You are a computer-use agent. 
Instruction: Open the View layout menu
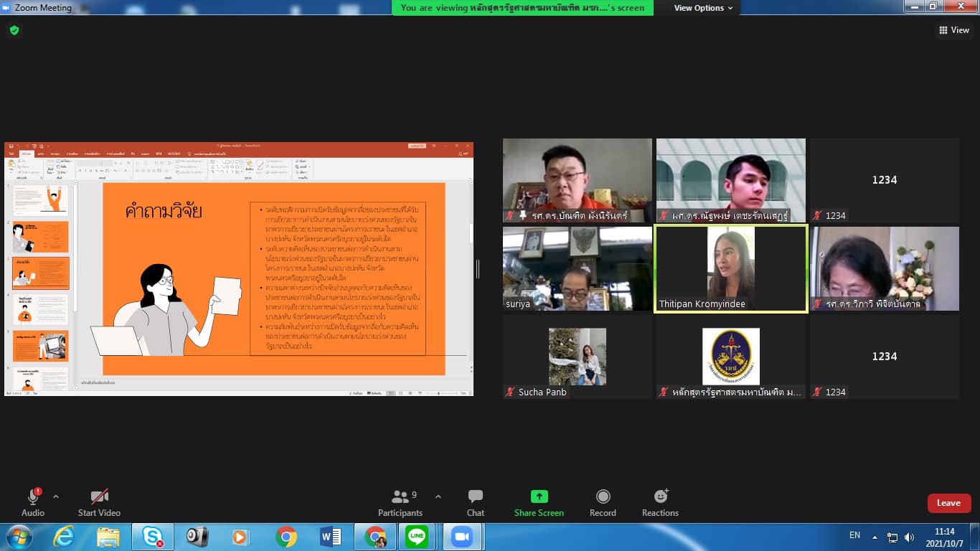tap(953, 30)
